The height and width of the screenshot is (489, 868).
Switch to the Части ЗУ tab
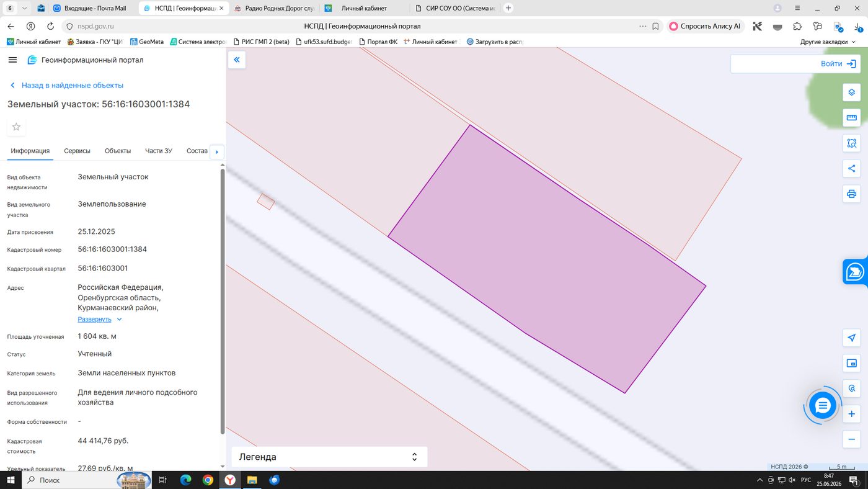(x=159, y=151)
